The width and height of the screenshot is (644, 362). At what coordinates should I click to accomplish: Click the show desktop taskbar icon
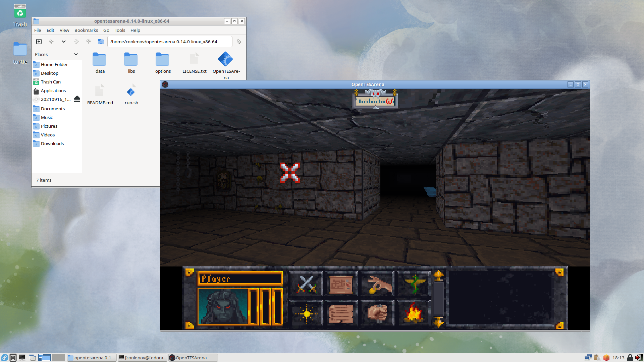pyautogui.click(x=32, y=358)
